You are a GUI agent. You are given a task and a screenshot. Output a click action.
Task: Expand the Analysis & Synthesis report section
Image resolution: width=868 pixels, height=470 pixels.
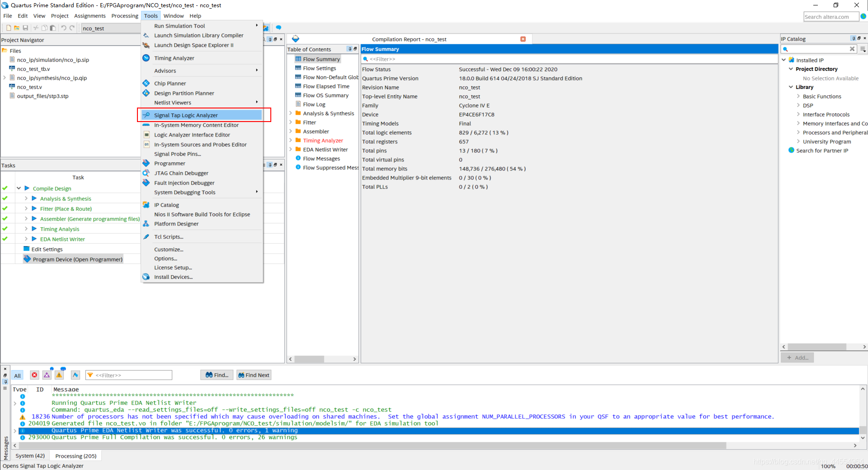coord(291,113)
